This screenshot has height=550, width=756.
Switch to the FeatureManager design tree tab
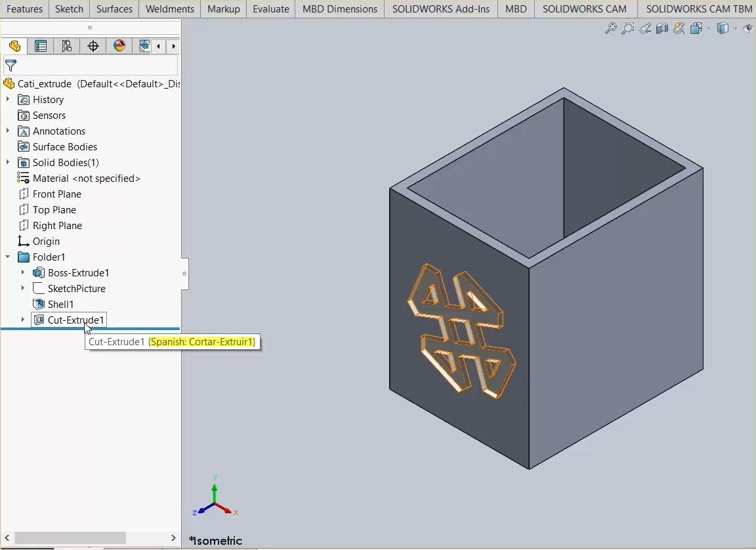pos(14,47)
